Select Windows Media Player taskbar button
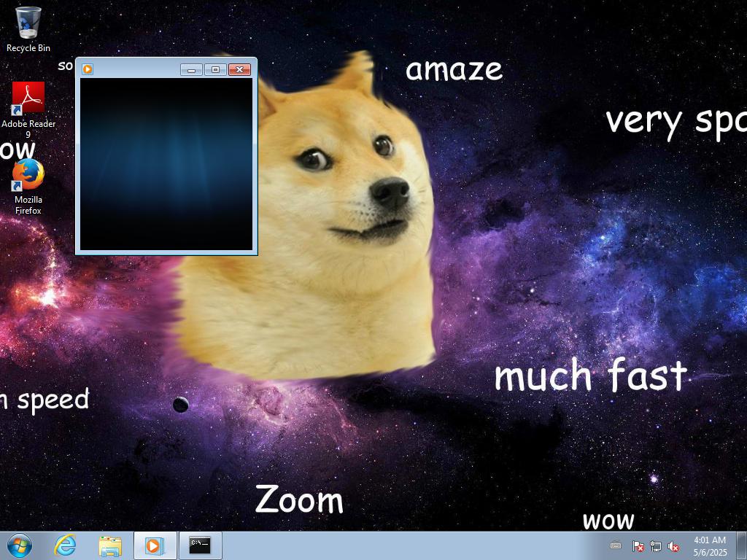747x560 pixels. click(x=155, y=545)
